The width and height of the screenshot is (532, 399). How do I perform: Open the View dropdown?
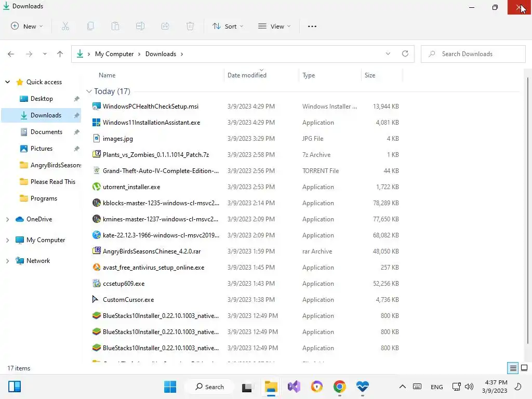(x=274, y=26)
